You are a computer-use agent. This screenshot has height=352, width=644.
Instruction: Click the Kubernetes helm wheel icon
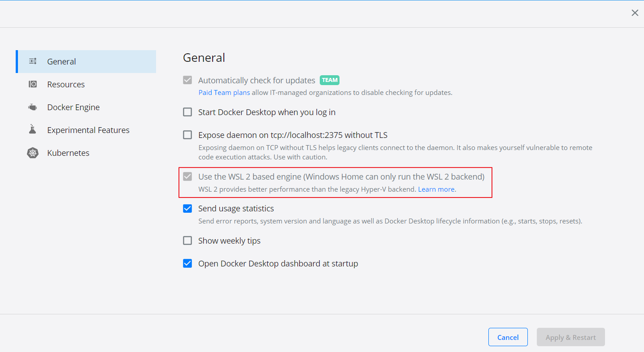coord(33,153)
